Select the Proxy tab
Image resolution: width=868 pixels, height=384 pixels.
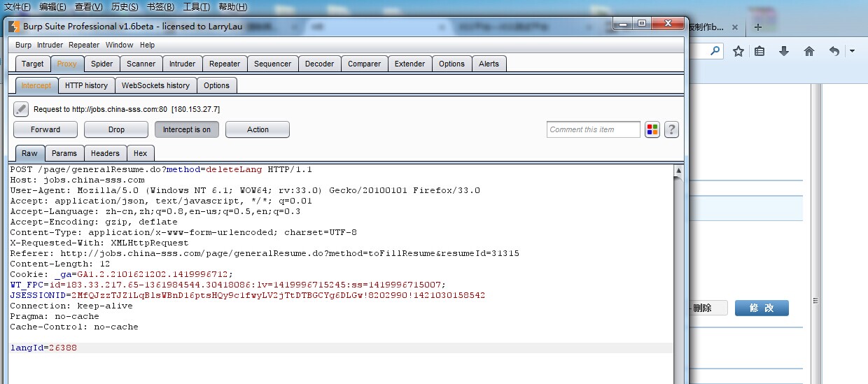coord(67,64)
